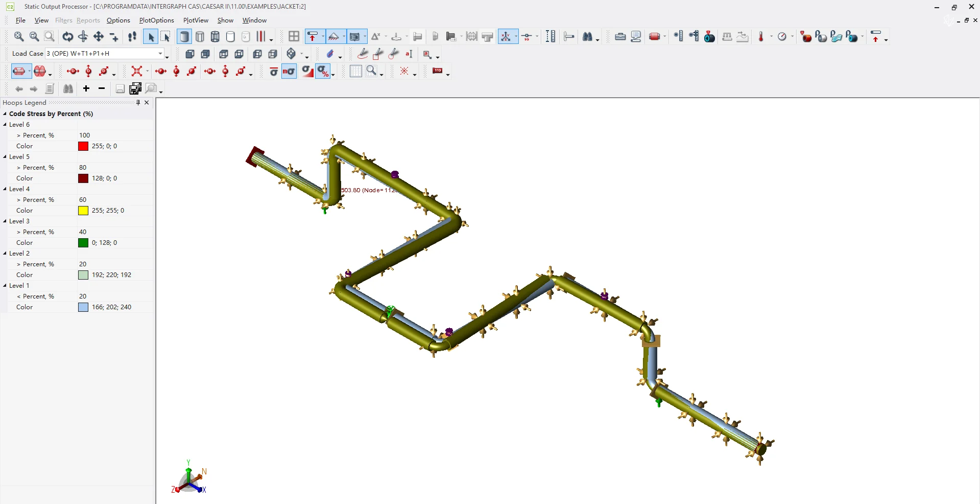Show moments in Y direction
The image size is (980, 504).
[225, 71]
